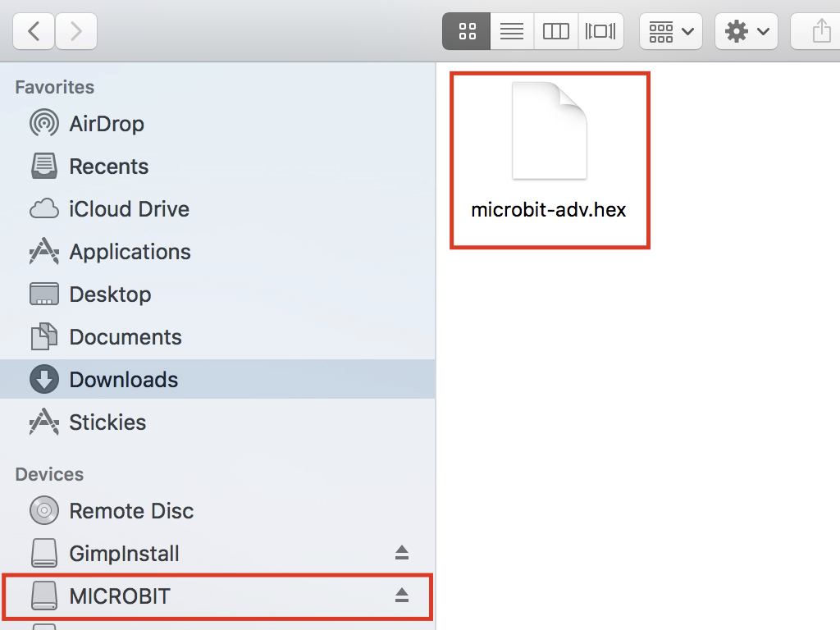The image size is (840, 630).
Task: Select the microbit-adv.hex file
Action: (550, 160)
